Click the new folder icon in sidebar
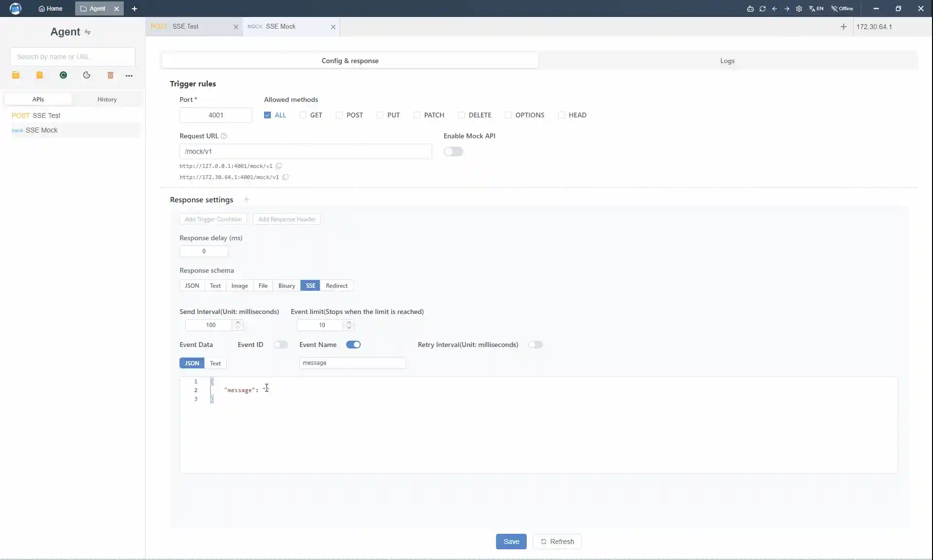This screenshot has height=560, width=933. point(16,75)
